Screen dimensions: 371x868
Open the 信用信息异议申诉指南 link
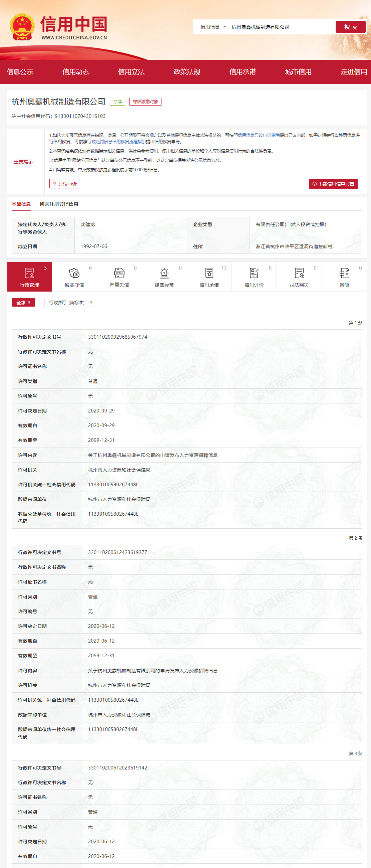click(x=259, y=135)
